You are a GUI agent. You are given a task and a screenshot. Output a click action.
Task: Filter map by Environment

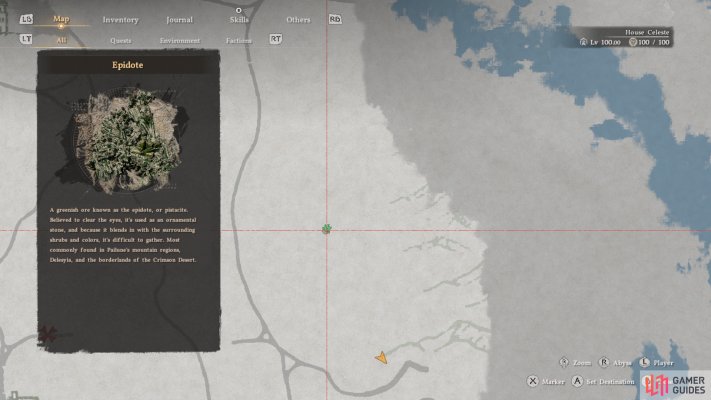click(180, 41)
